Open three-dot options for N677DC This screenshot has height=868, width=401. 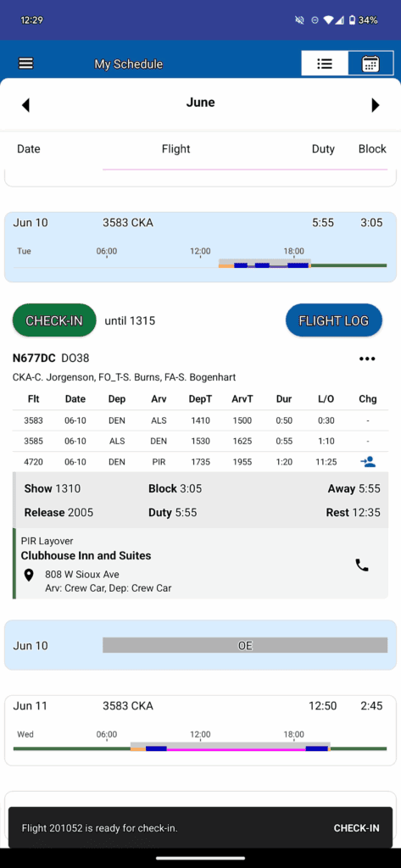367,359
